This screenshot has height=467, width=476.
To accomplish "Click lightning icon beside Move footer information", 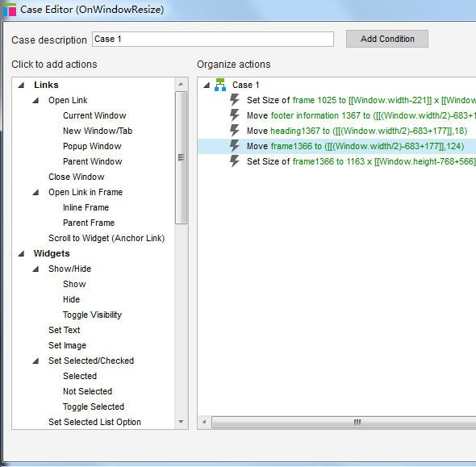I will pos(234,115).
